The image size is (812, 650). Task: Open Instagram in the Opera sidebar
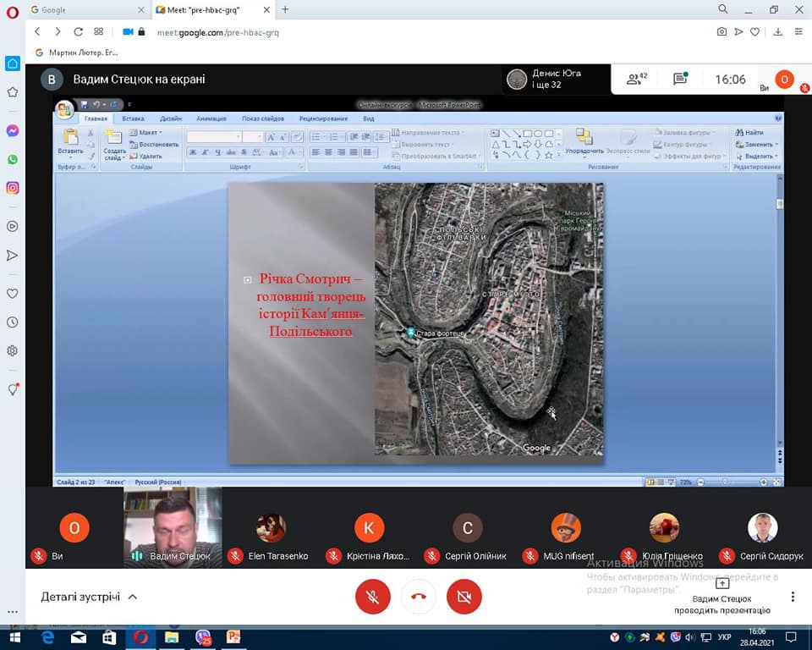tap(13, 188)
